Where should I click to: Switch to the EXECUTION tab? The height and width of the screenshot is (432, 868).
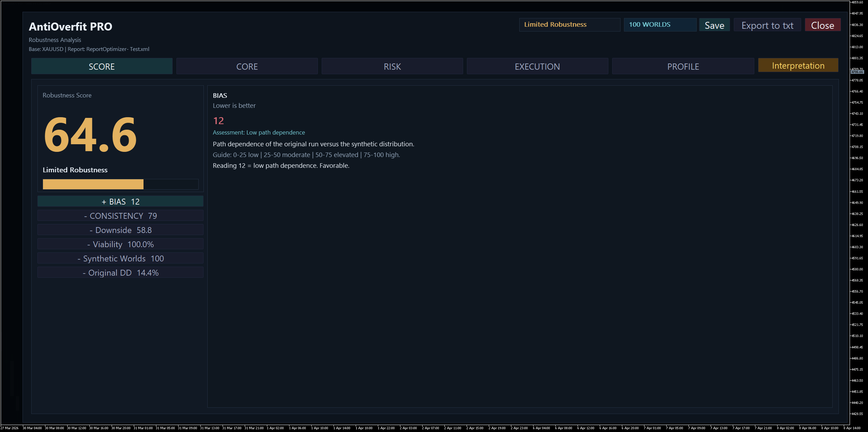click(x=537, y=66)
